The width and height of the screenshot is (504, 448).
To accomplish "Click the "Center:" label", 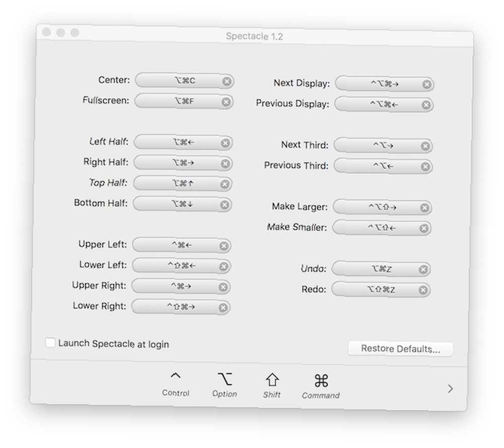I will click(114, 80).
